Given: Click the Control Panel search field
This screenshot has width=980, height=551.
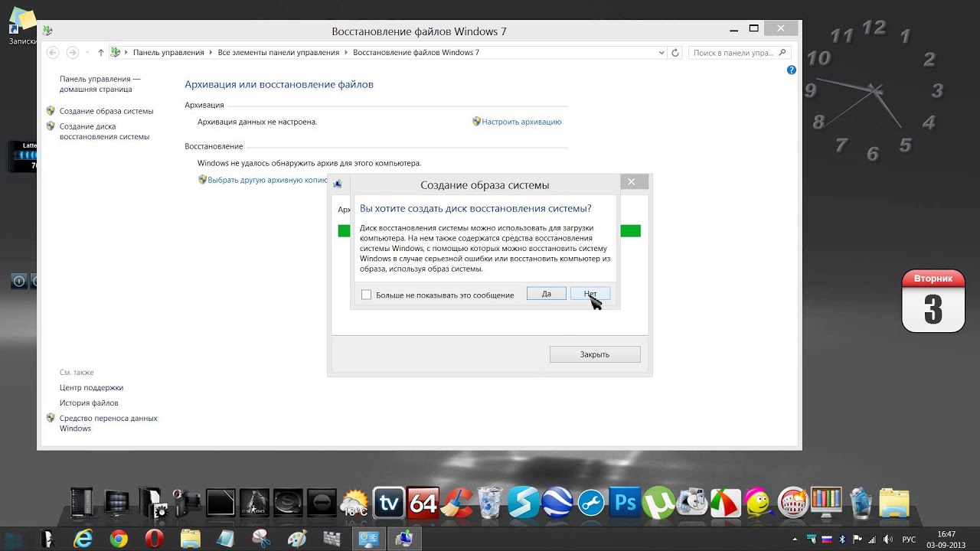Looking at the screenshot, I should click(x=740, y=53).
